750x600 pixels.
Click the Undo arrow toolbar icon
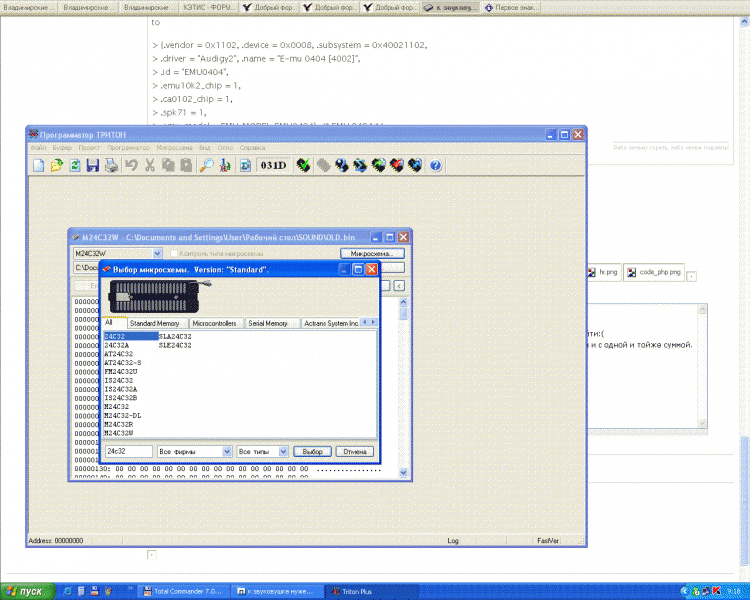(x=132, y=166)
